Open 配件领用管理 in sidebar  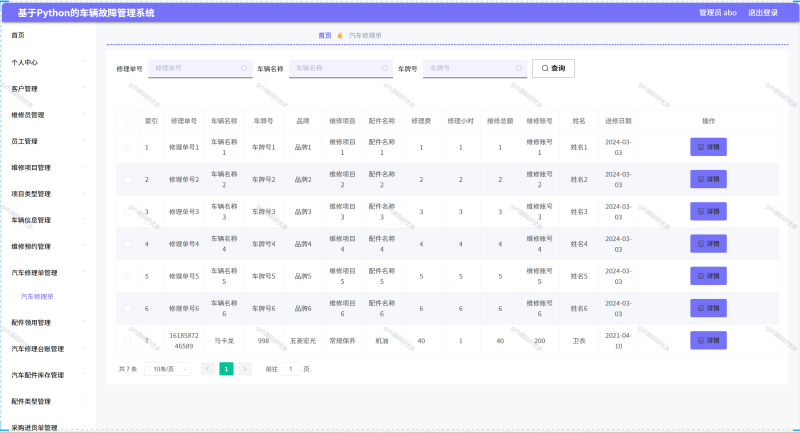coord(31,322)
